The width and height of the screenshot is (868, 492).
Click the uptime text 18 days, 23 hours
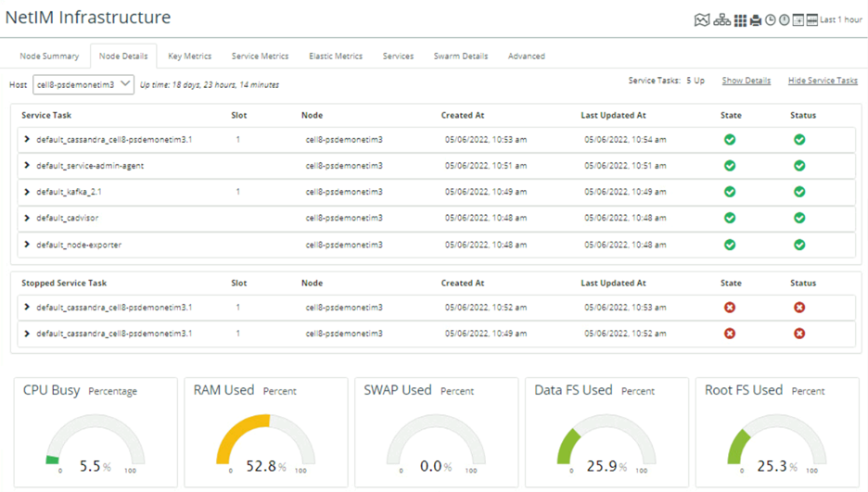(210, 84)
